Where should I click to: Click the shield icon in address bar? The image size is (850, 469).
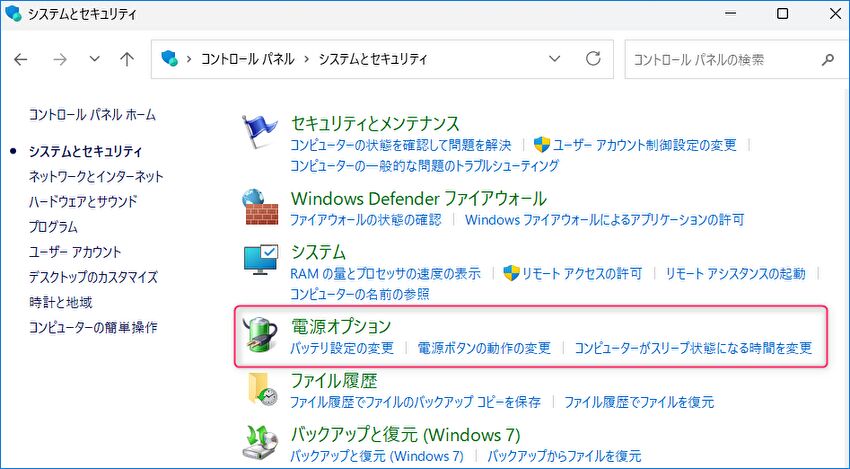coord(170,58)
